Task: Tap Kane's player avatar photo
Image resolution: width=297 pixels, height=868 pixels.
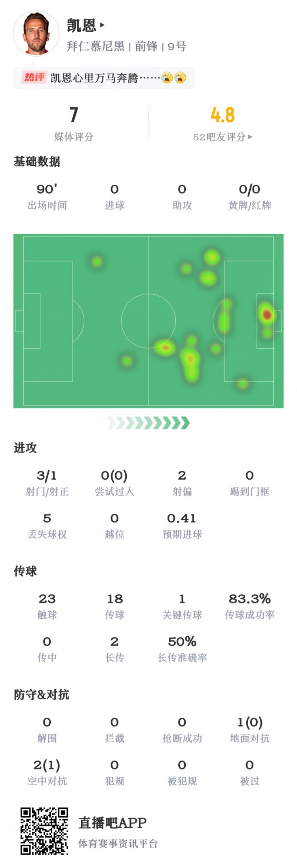Action: [x=36, y=33]
